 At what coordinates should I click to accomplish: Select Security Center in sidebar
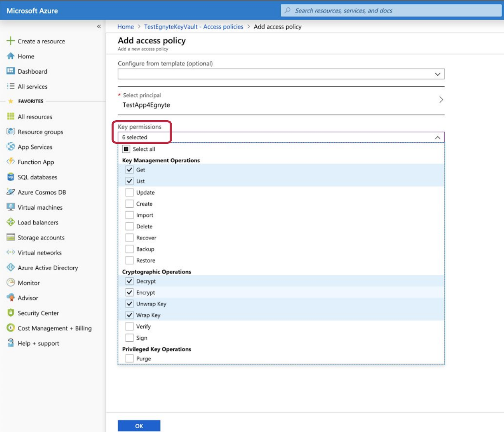[38, 313]
